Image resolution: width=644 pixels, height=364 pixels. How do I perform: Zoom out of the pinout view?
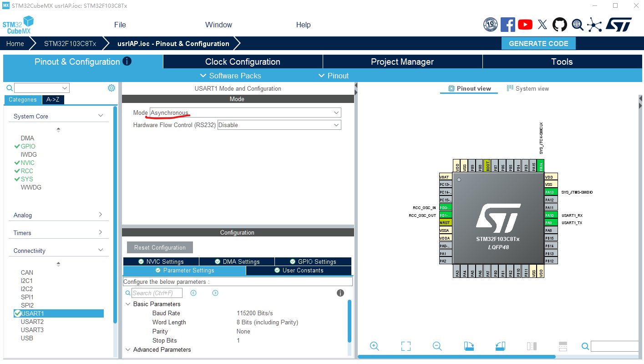(437, 346)
